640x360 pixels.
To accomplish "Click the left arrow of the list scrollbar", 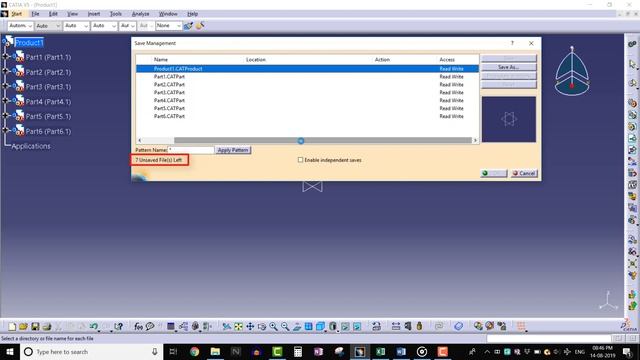I will click(x=140, y=140).
